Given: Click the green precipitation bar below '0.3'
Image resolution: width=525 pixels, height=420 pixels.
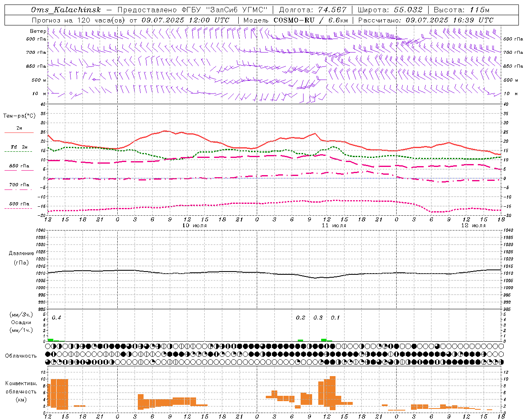Looking at the screenshot, I should point(324,340).
